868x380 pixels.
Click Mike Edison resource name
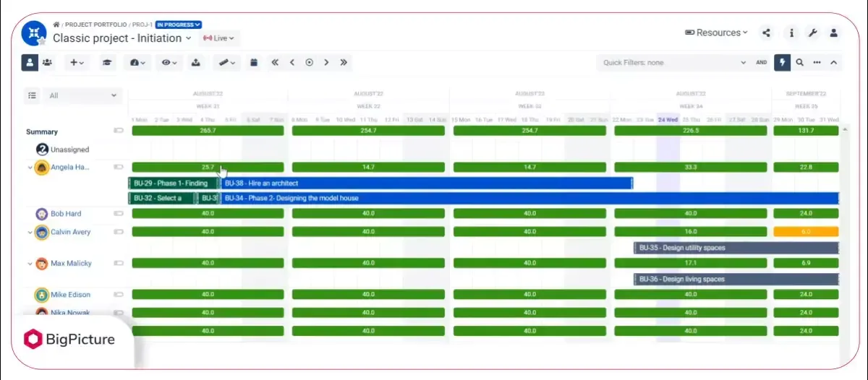point(71,295)
